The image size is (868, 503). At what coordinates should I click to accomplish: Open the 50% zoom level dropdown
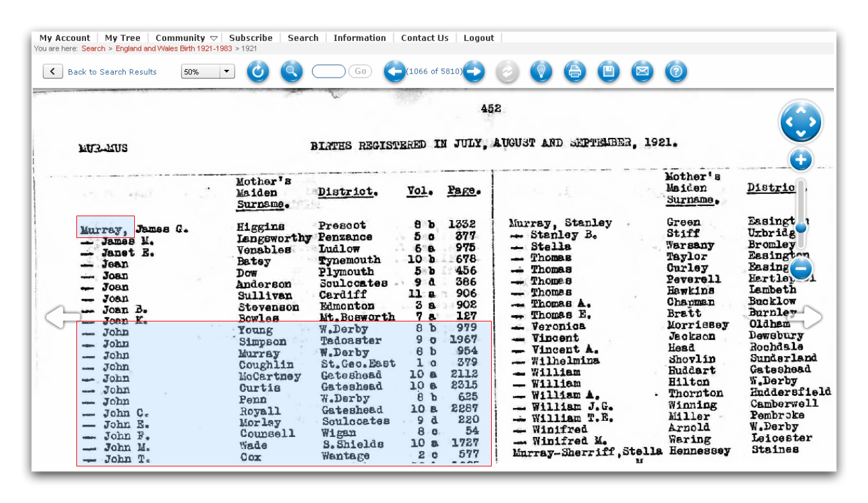click(x=208, y=71)
